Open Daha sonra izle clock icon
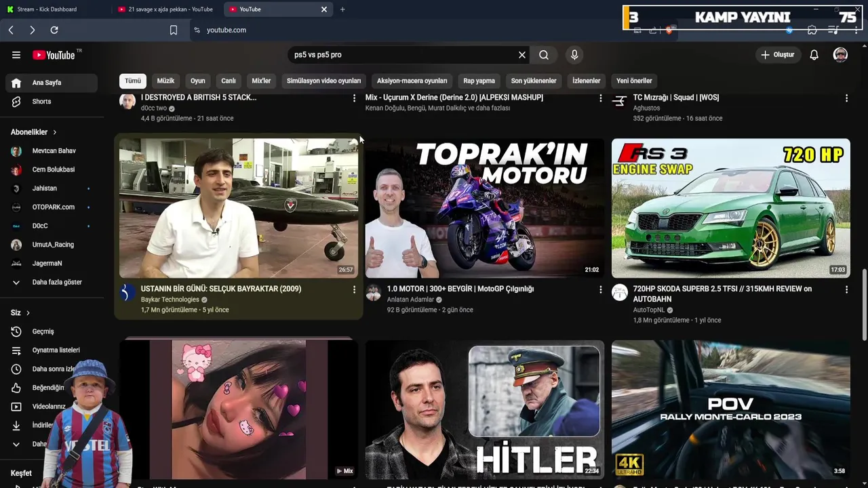The width and height of the screenshot is (868, 488). pyautogui.click(x=16, y=369)
